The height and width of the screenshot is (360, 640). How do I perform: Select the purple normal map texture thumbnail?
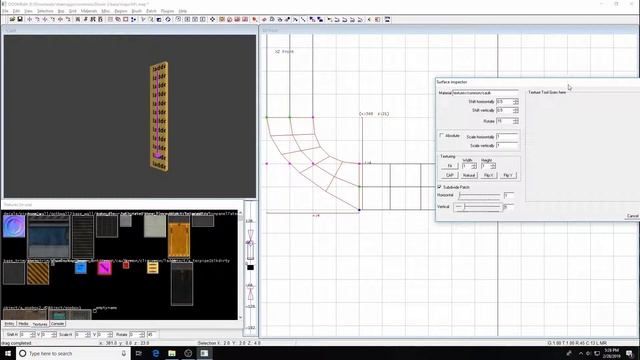[14, 226]
